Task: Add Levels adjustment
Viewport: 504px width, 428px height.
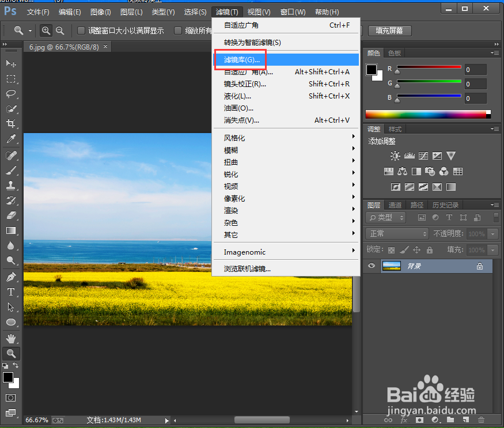Action: pyautogui.click(x=409, y=156)
